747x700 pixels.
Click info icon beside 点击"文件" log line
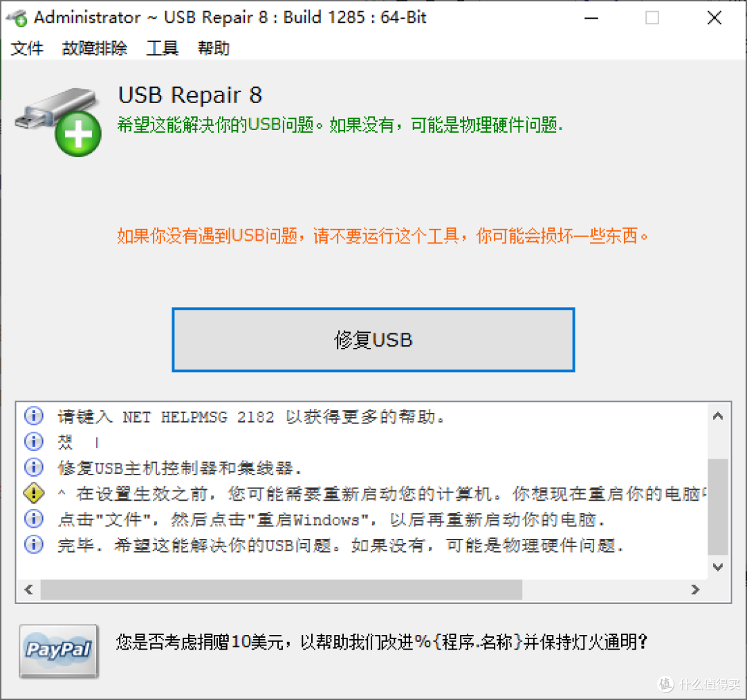point(33,519)
